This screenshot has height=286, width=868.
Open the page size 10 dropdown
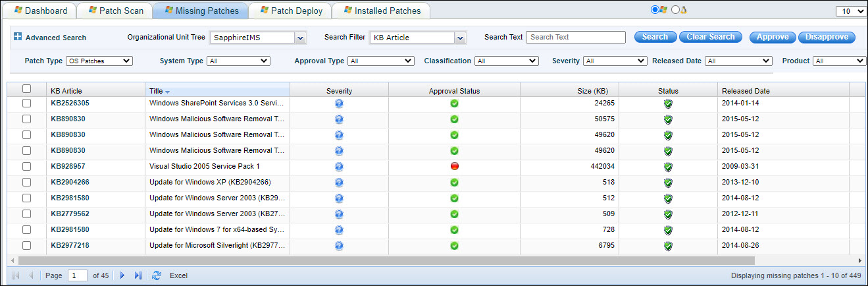[851, 11]
